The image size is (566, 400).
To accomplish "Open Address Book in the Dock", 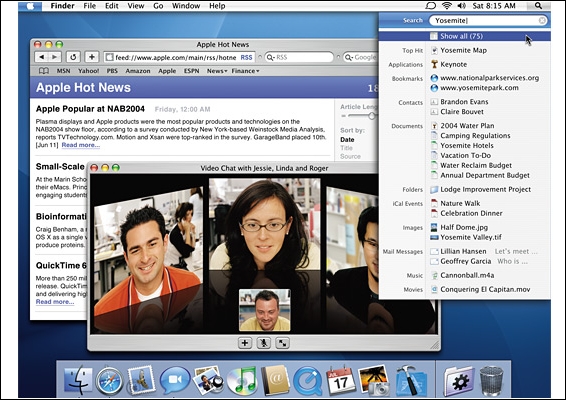I will click(x=275, y=380).
